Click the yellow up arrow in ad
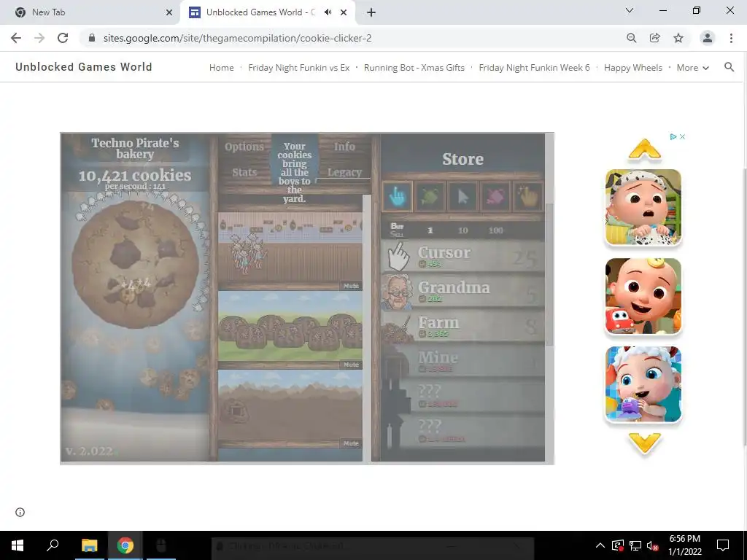 tap(644, 149)
